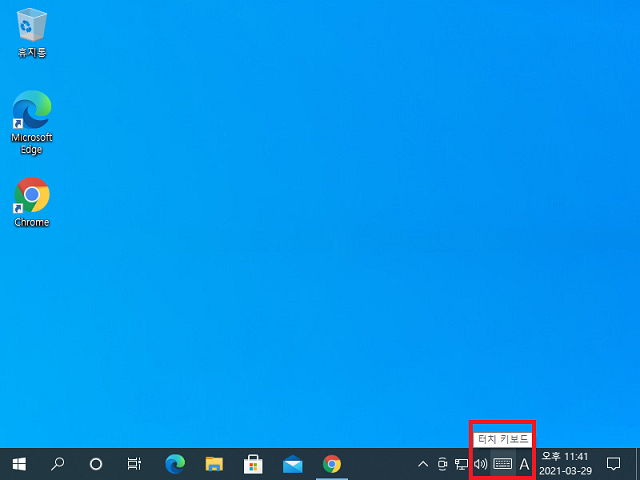Click the Microsoft Edge label text
Viewport: 640px width, 480px height.
[32, 143]
